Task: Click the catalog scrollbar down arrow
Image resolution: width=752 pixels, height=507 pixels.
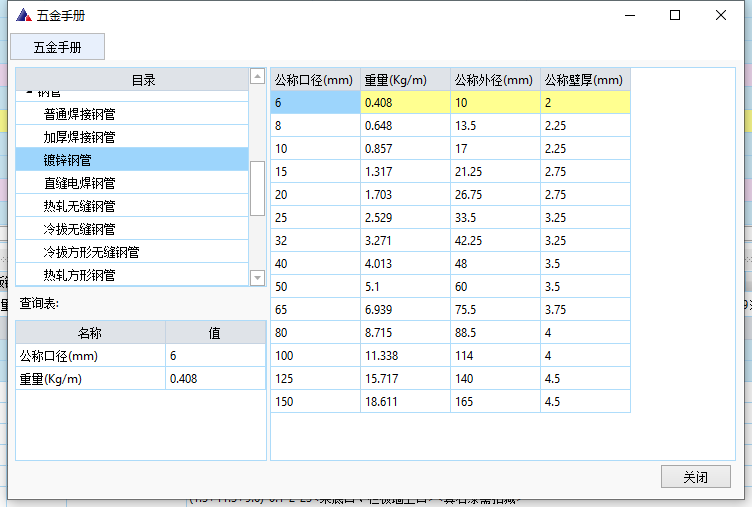Action: [258, 277]
